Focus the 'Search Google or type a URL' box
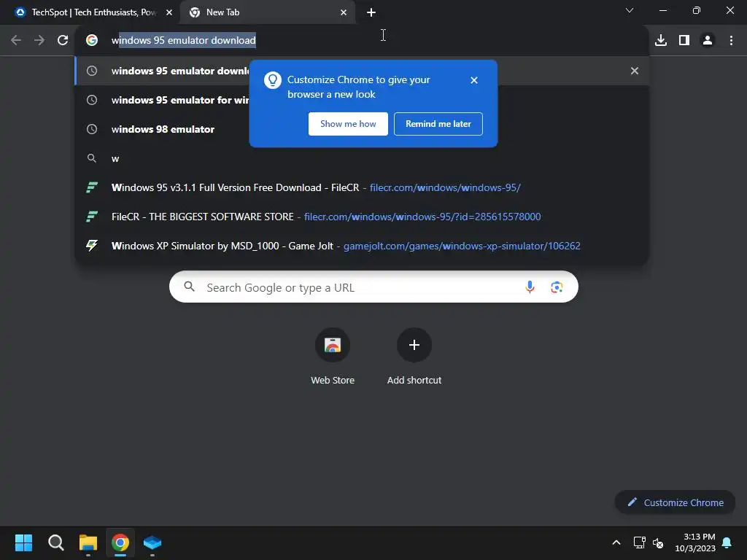 coord(373,287)
